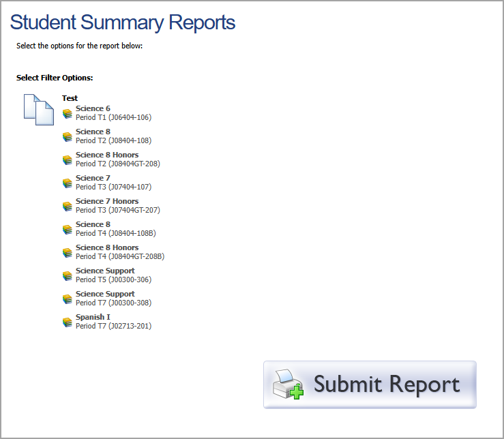Click the books icon beside Science 7 Honors
Screen dimensions: 504x439
point(68,207)
